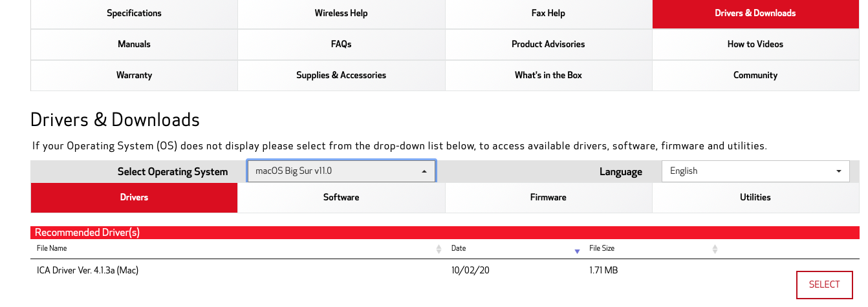
Task: Click the Date column sort arrow
Action: (577, 250)
